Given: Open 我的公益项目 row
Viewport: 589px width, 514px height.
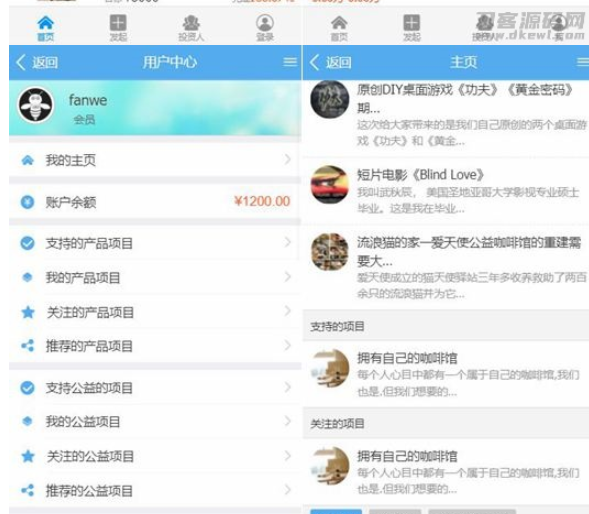Looking at the screenshot, I should coord(155,422).
